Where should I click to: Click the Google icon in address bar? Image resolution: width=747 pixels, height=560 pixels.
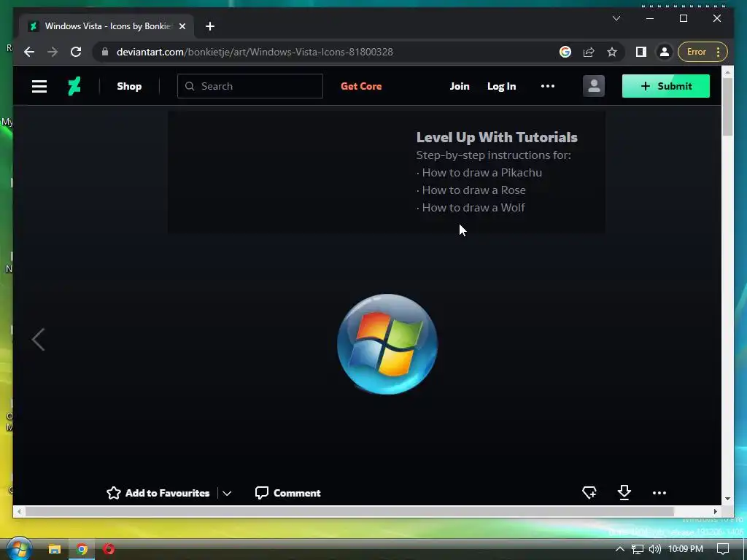[565, 52]
